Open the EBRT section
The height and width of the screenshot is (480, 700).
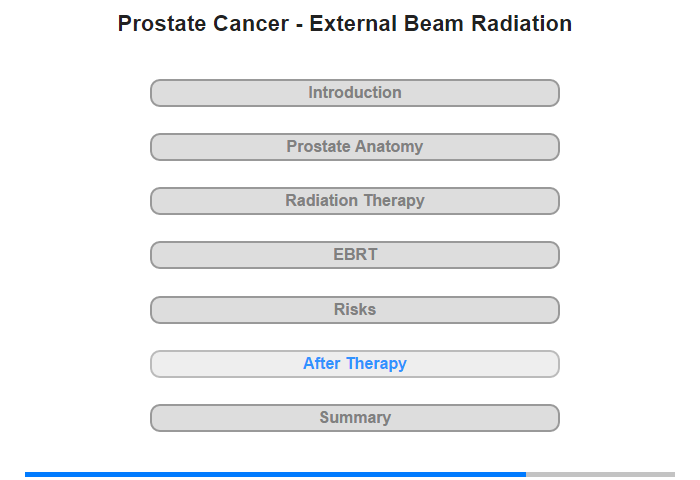click(355, 255)
